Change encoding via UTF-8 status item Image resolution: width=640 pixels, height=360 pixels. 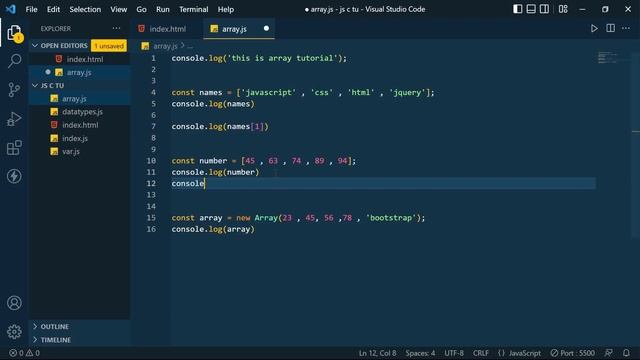click(454, 353)
